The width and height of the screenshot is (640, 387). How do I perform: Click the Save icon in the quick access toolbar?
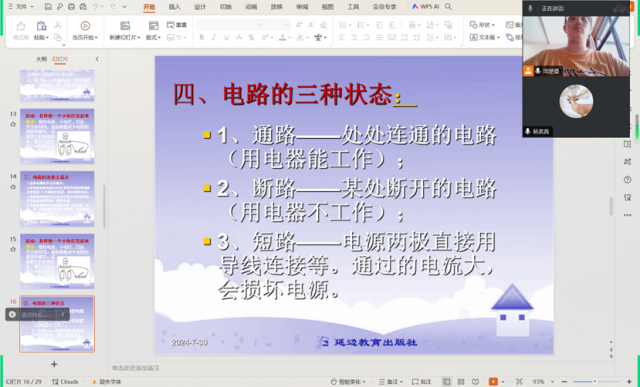point(48,7)
